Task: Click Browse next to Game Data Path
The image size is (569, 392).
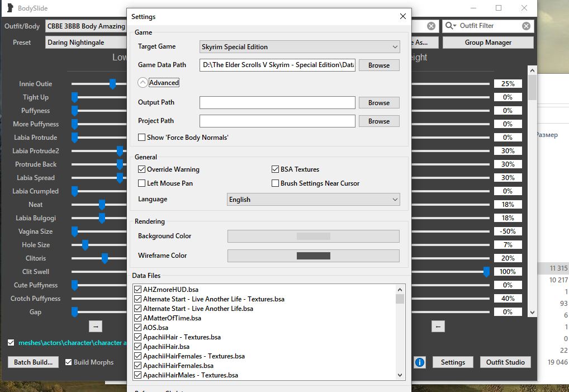Action: tap(378, 65)
